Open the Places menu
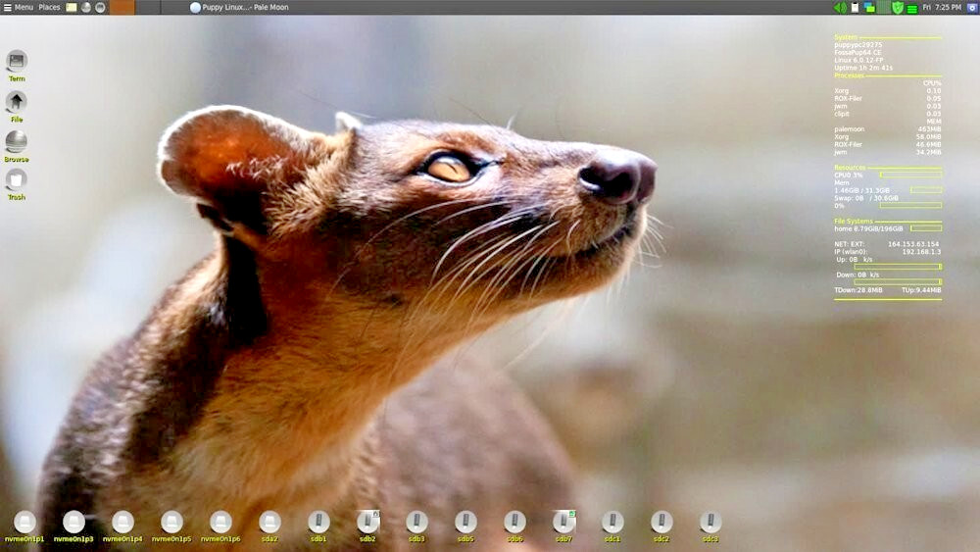 pyautogui.click(x=49, y=8)
